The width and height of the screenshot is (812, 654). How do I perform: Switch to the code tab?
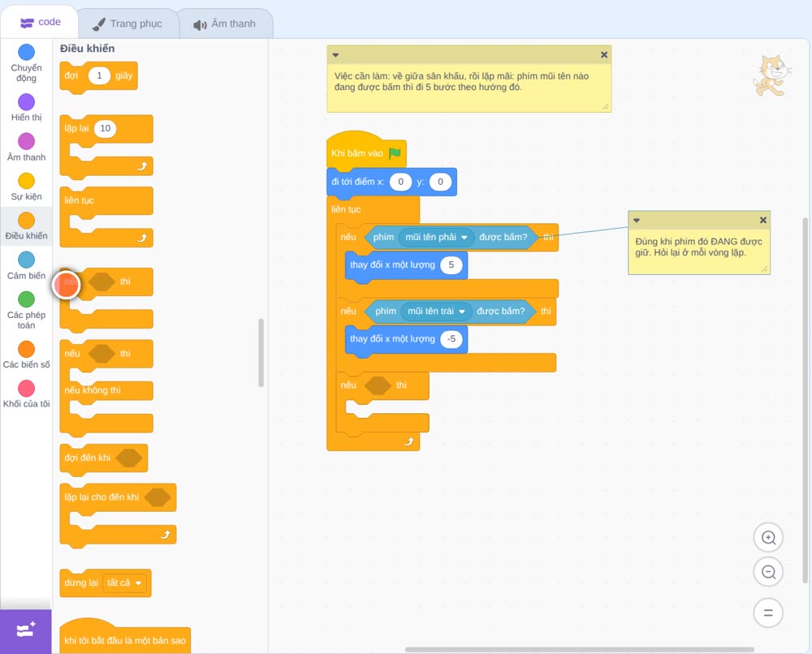tap(40, 23)
